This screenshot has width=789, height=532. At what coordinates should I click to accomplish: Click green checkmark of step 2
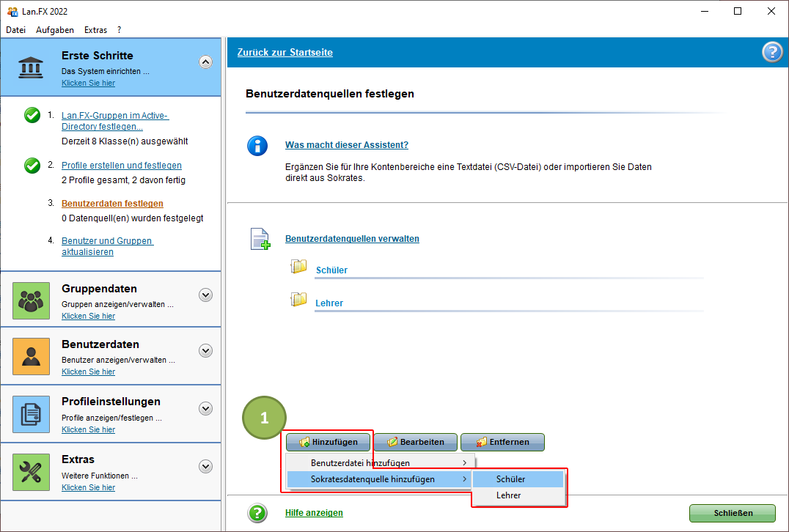[32, 166]
